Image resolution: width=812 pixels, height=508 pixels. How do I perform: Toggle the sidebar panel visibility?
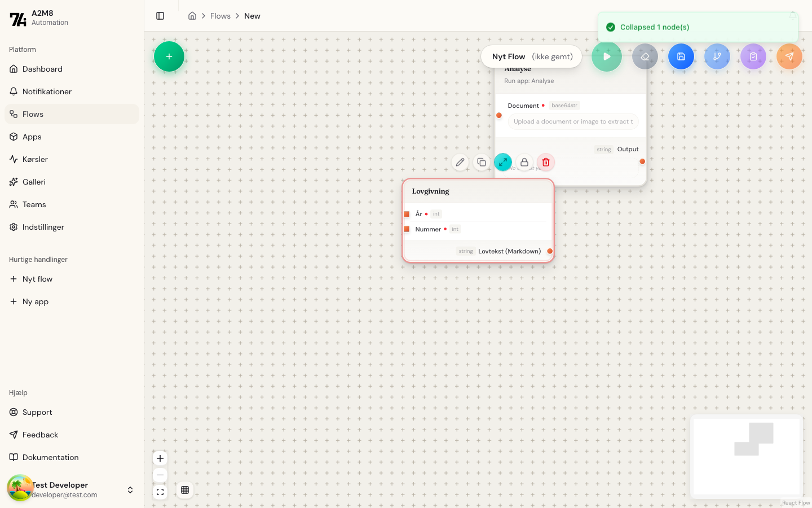click(160, 16)
